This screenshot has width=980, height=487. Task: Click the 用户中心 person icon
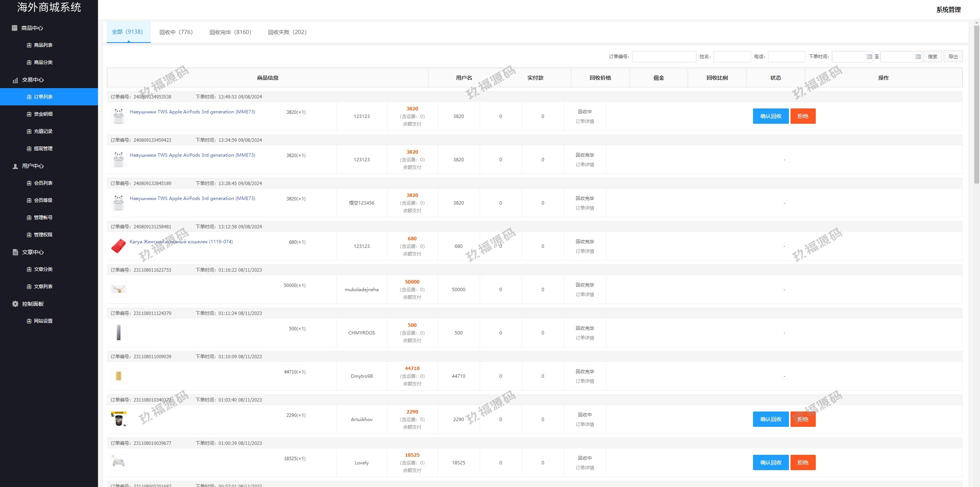(15, 166)
